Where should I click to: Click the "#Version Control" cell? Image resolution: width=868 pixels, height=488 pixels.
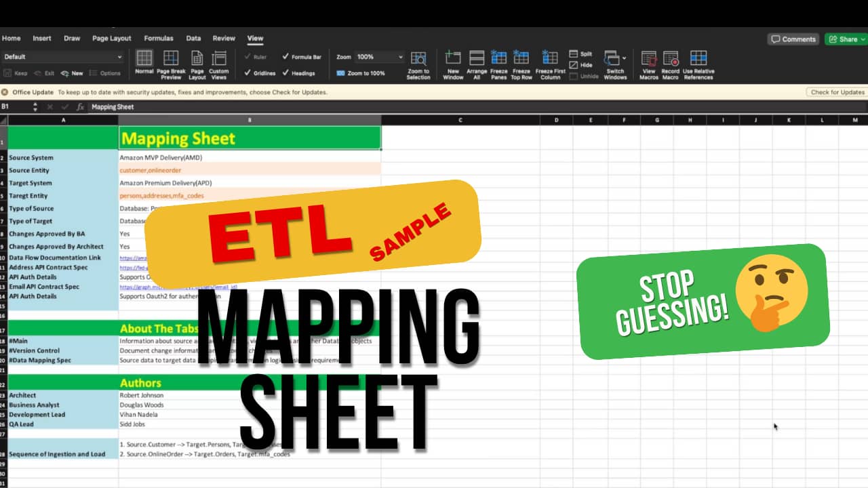click(x=63, y=350)
